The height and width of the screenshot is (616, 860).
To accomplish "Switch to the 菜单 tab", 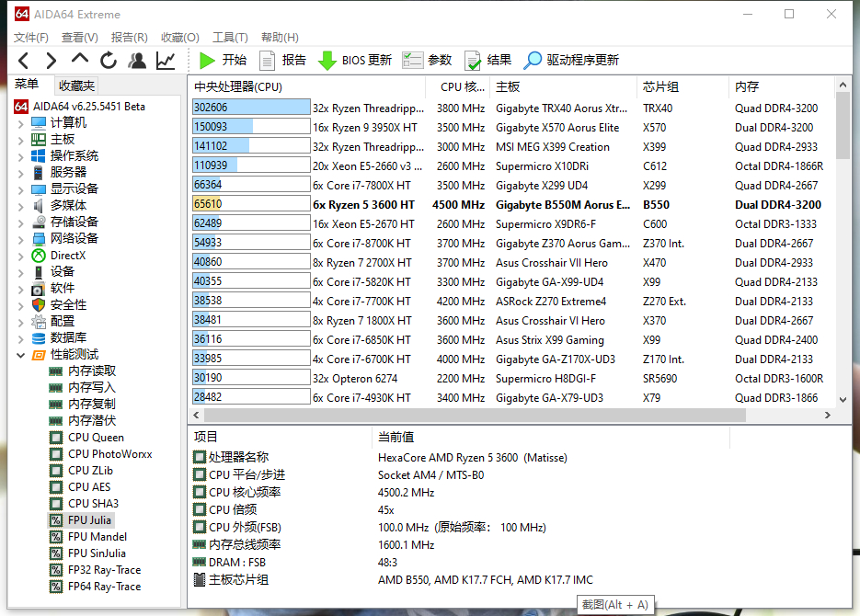I will [27, 85].
